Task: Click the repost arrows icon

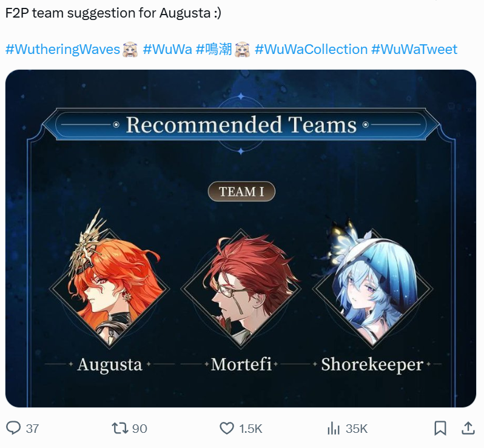Action: (x=119, y=428)
